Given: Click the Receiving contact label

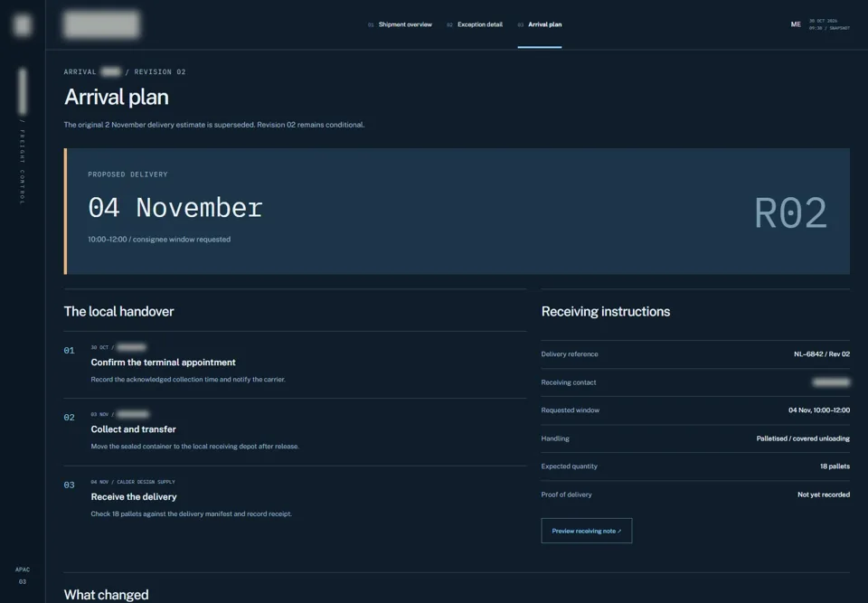Looking at the screenshot, I should tap(568, 382).
